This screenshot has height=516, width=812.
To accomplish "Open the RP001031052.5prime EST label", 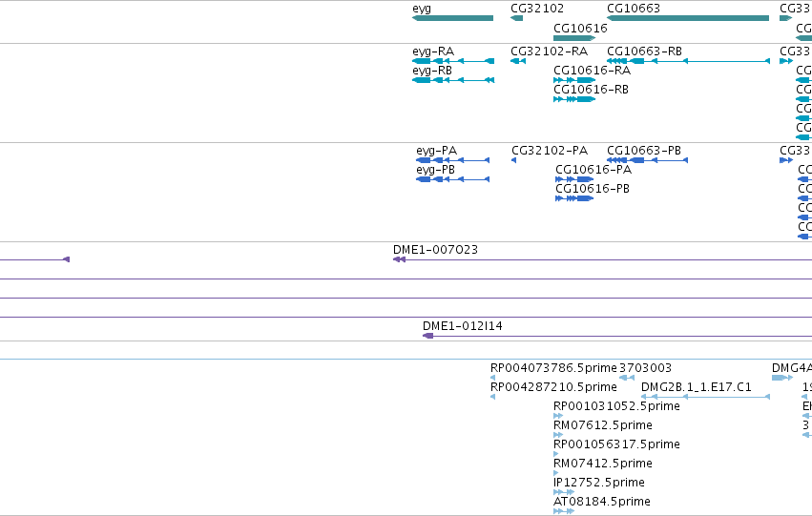I will click(616, 406).
